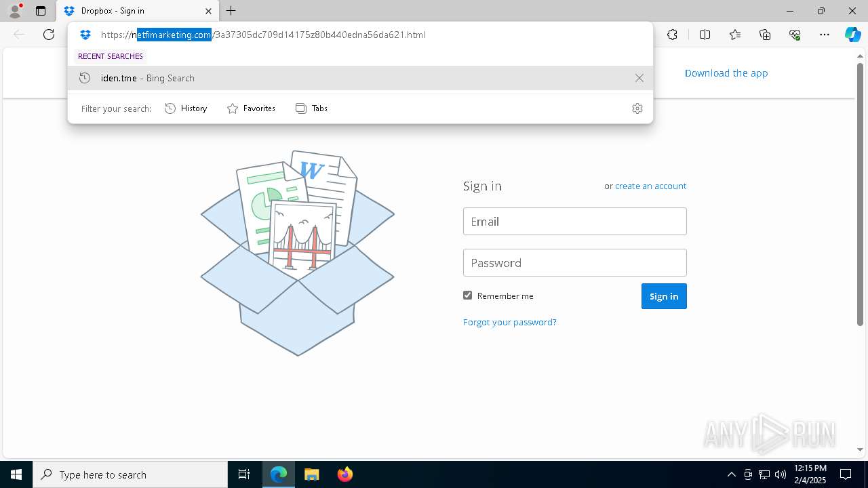Open the volume control tray icon
The image size is (868, 488).
tap(781, 474)
